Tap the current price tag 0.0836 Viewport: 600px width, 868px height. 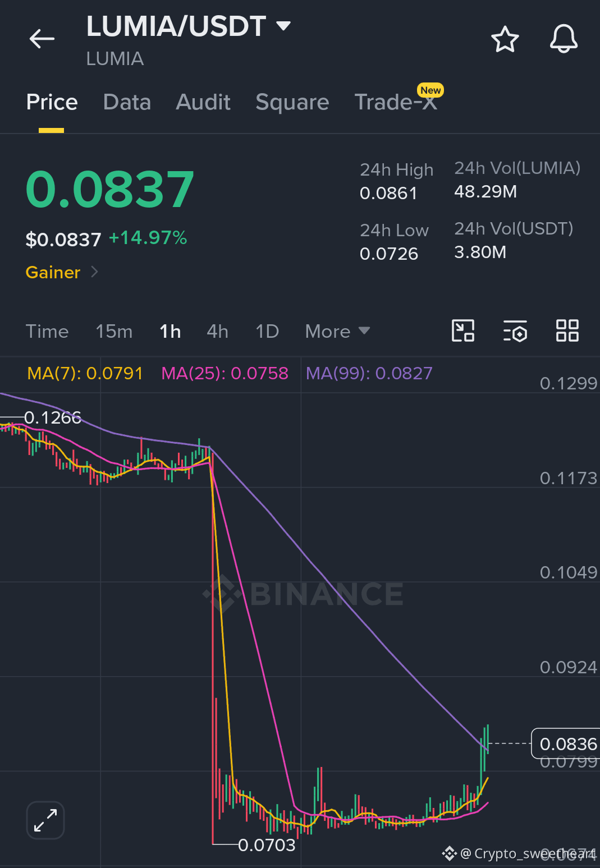coord(566,743)
